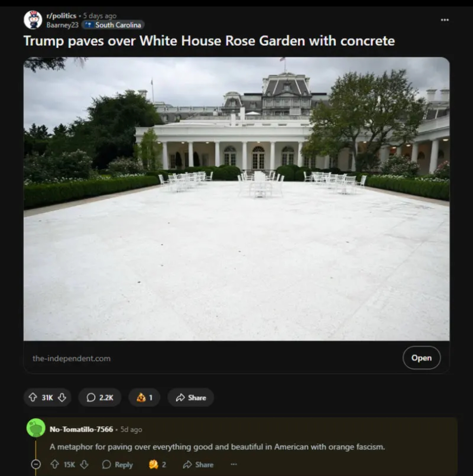Reply to the orange fascism comment
Screen dimensions: 473x476
118,464
